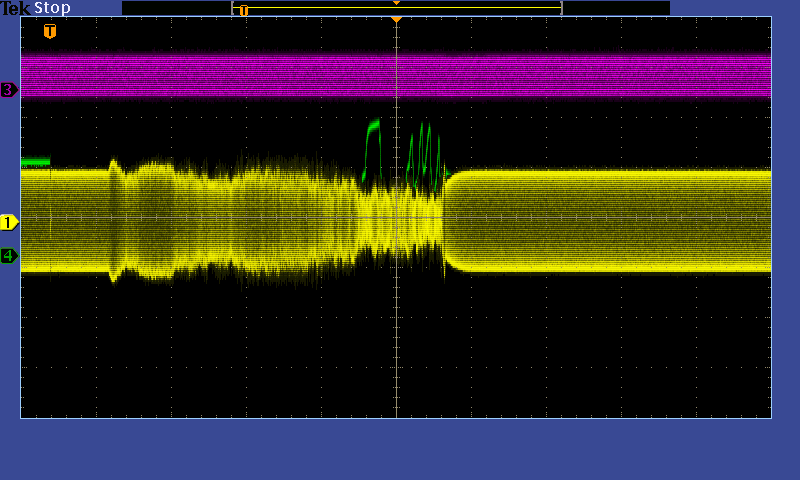Select the flat yellow waveform on the right
Viewport: 800px width, 480px height.
pyautogui.click(x=610, y=221)
